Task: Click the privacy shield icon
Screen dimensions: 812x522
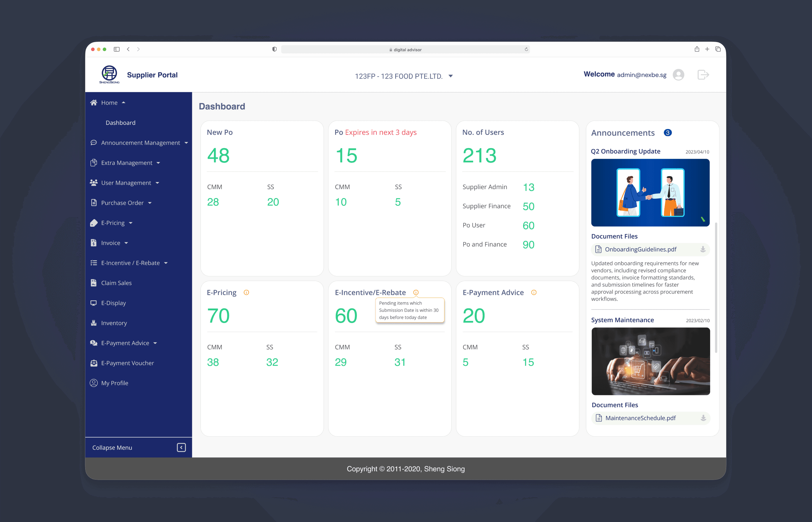Action: (x=275, y=49)
